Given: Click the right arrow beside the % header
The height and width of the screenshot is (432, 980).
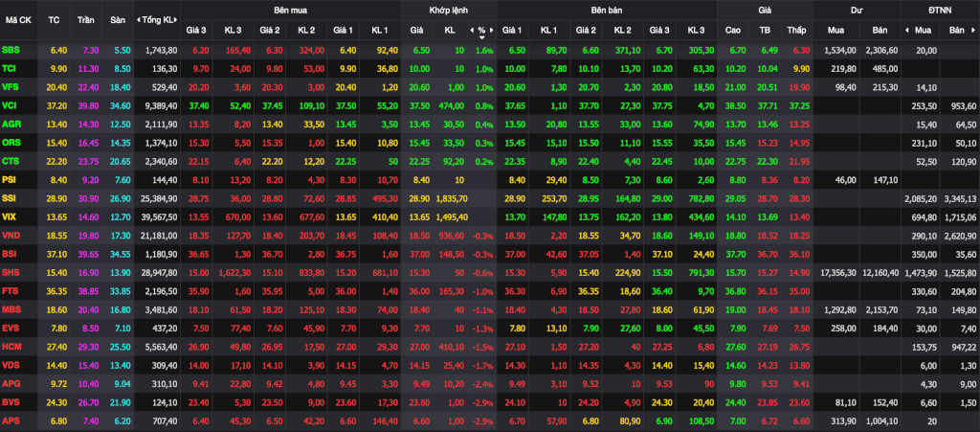Looking at the screenshot, I should pyautogui.click(x=491, y=30).
